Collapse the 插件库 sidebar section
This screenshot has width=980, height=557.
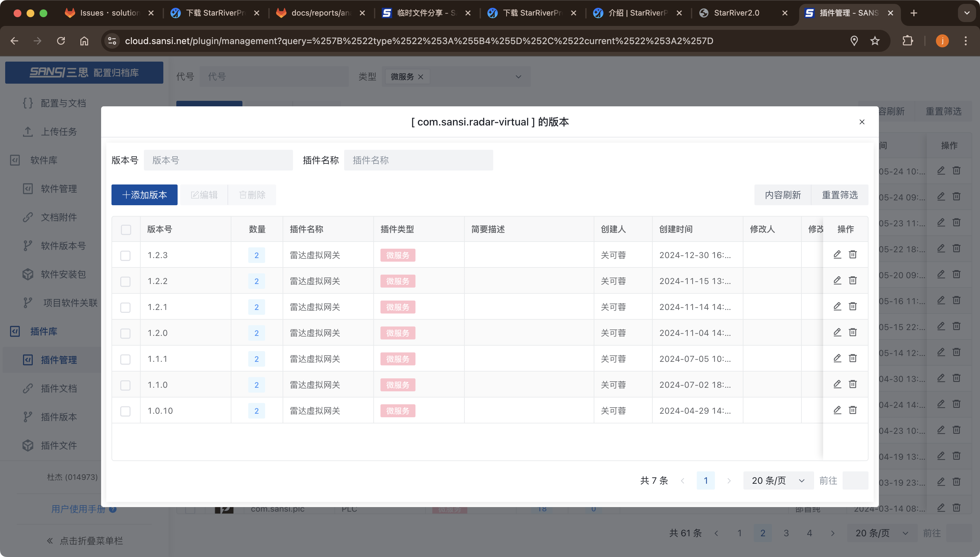tap(44, 331)
